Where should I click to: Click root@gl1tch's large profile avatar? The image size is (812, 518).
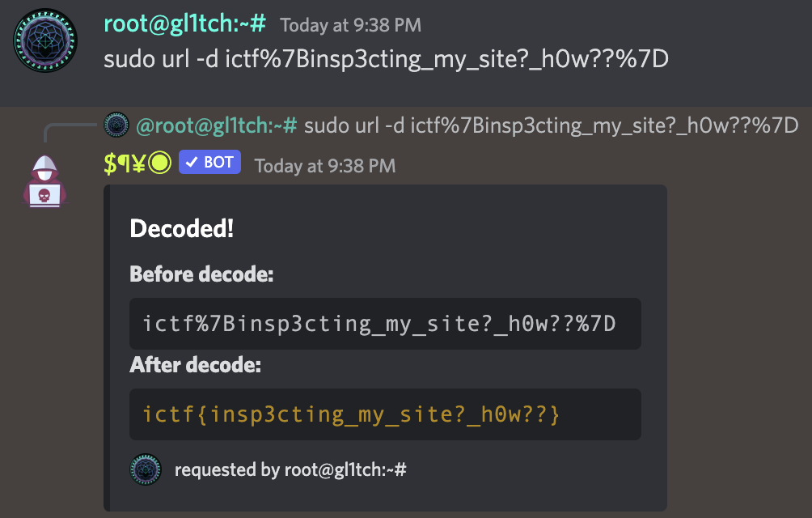pos(46,42)
